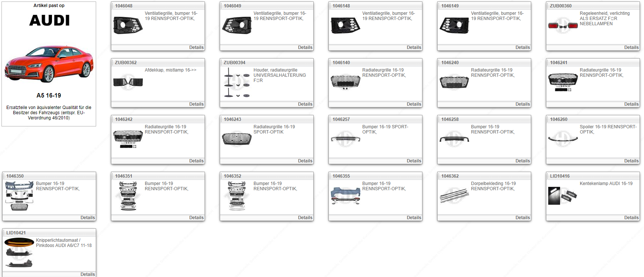Click the LID10421 turn signal image
This screenshot has height=277, width=644.
[x=19, y=252]
